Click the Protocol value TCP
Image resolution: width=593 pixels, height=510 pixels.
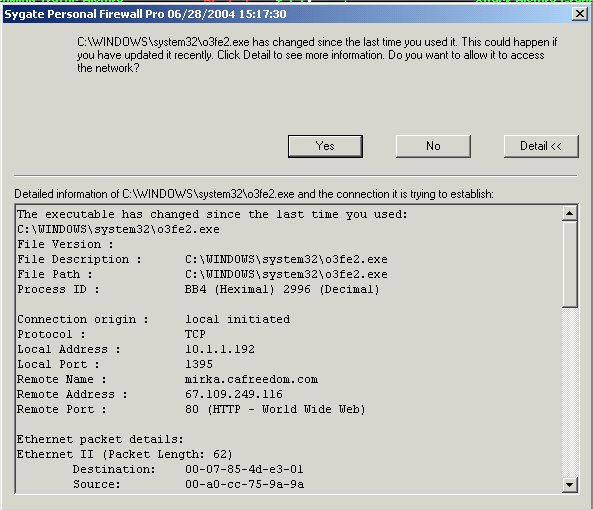pos(195,334)
